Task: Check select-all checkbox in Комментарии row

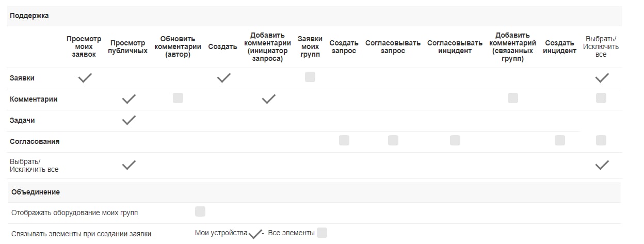Action: 601,98
